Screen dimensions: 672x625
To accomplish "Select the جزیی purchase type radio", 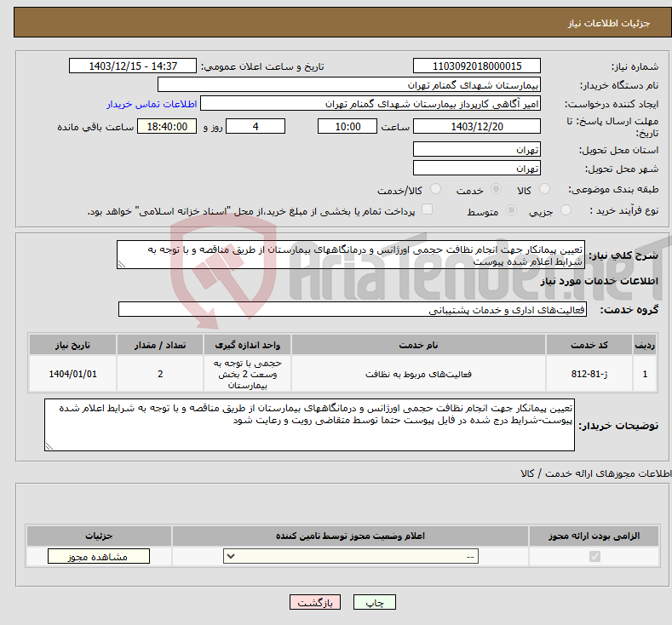I will pos(566,210).
